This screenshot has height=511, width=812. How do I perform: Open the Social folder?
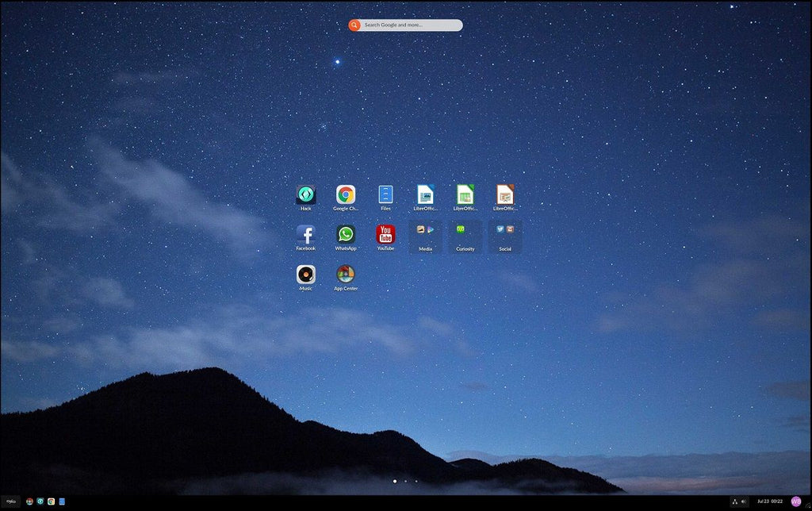click(x=506, y=233)
